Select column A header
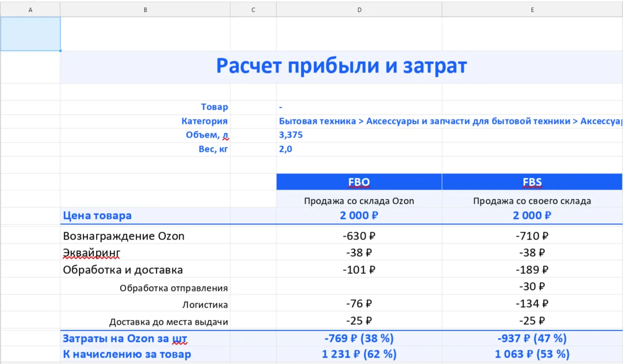 pyautogui.click(x=30, y=10)
